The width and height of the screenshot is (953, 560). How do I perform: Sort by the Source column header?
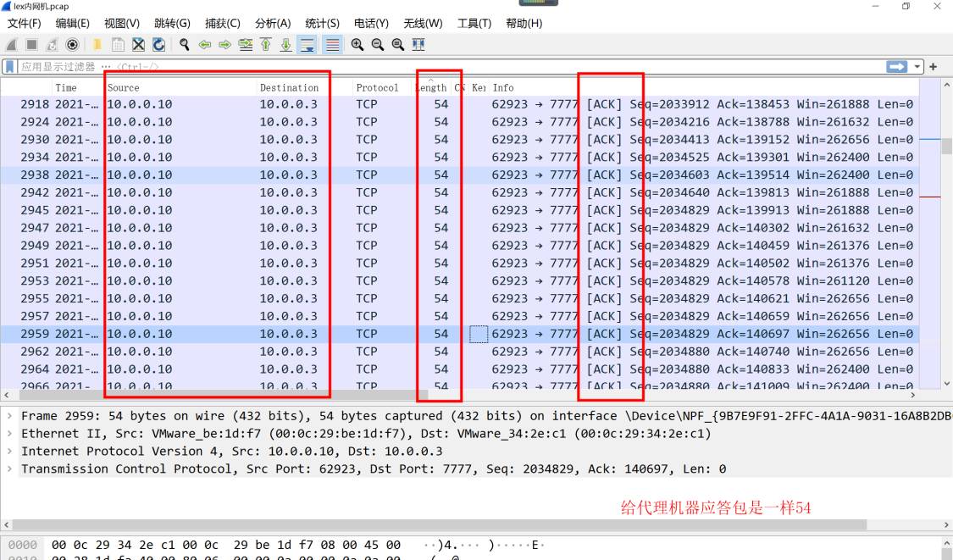pos(123,87)
